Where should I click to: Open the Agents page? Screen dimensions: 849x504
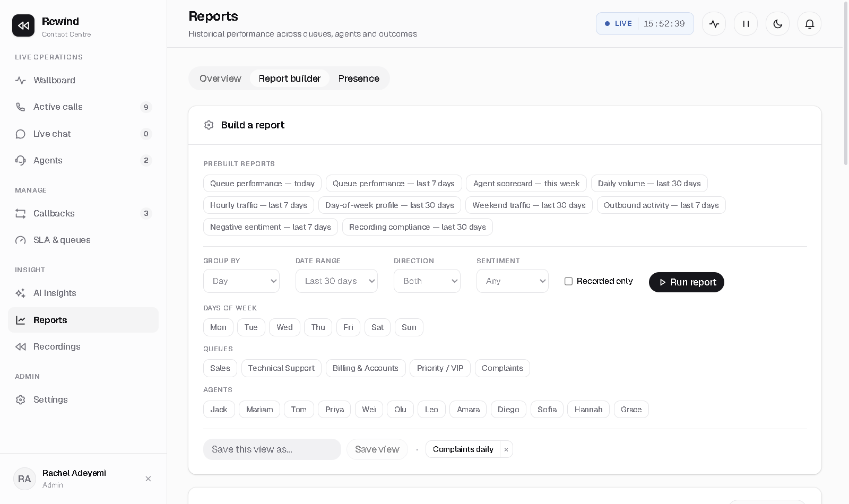click(83, 160)
